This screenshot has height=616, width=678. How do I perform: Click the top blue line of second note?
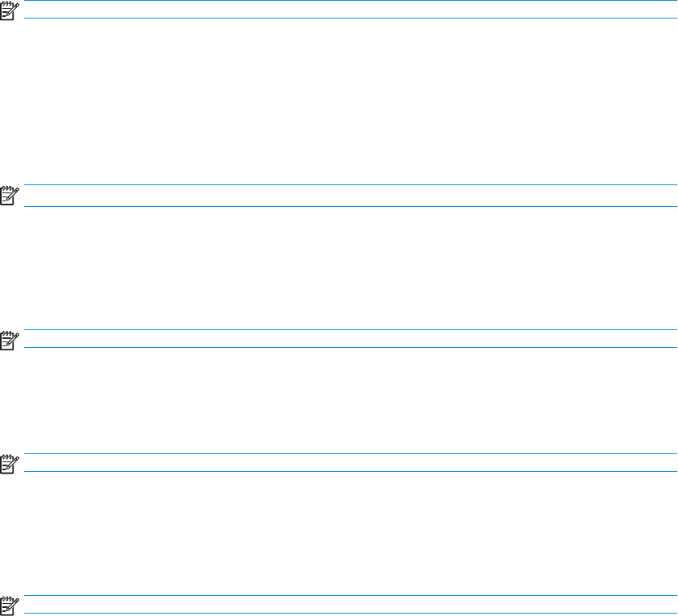tap(350, 185)
